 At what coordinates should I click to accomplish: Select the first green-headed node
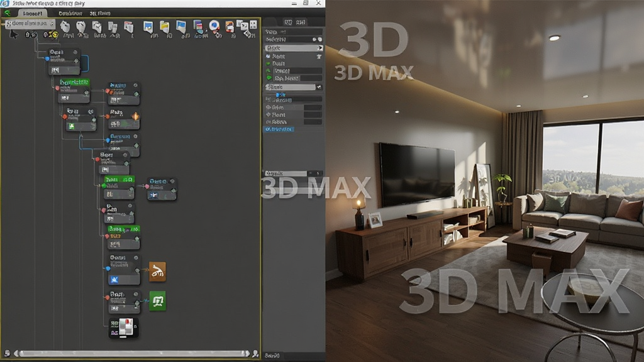click(x=74, y=91)
